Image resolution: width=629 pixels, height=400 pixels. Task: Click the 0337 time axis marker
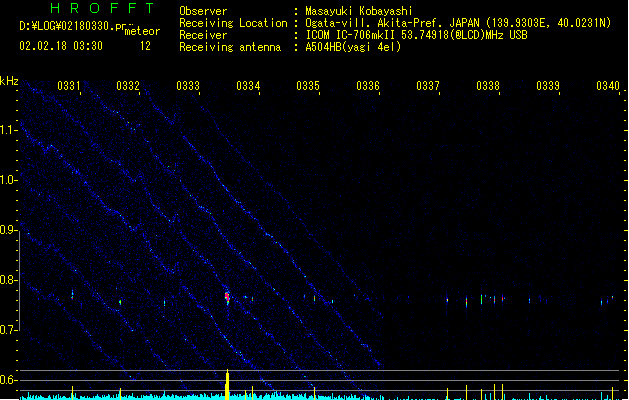pyautogui.click(x=428, y=86)
